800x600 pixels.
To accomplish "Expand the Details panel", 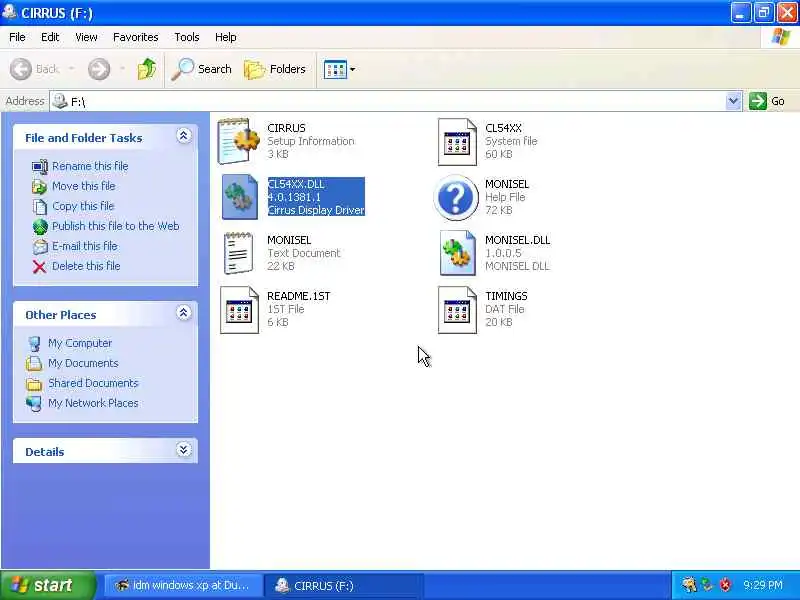I will point(184,449).
